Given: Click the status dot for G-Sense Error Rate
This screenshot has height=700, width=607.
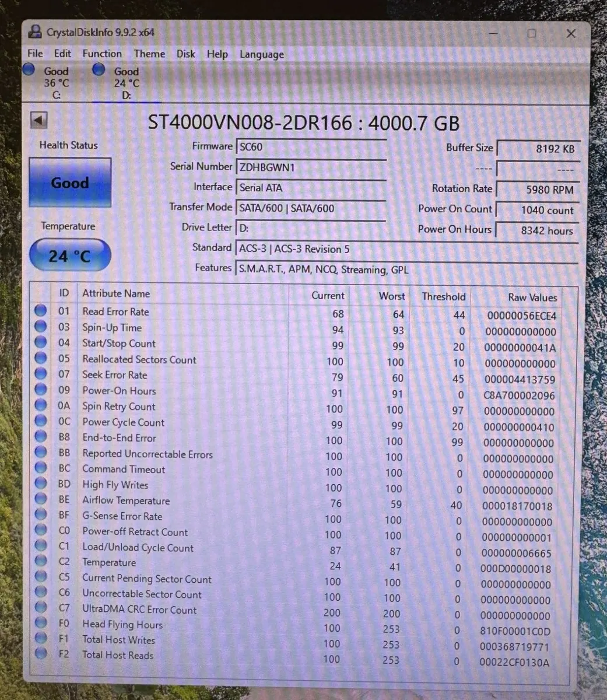Looking at the screenshot, I should (x=40, y=514).
